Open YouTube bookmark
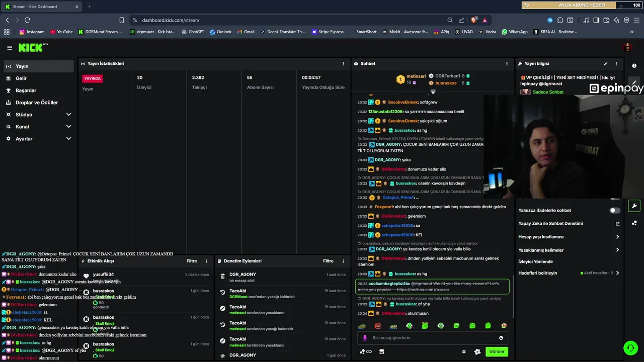 [61, 32]
